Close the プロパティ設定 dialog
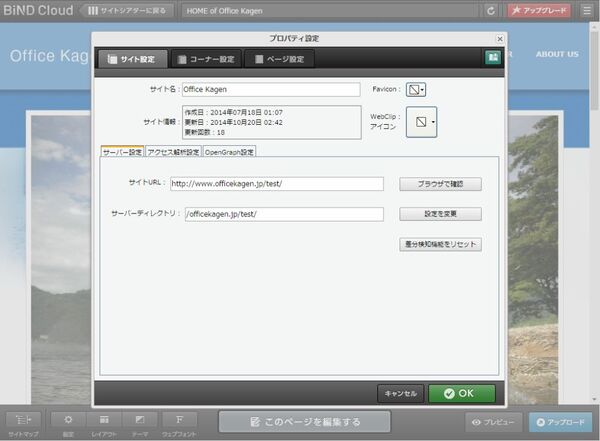The image size is (600, 441). 500,39
